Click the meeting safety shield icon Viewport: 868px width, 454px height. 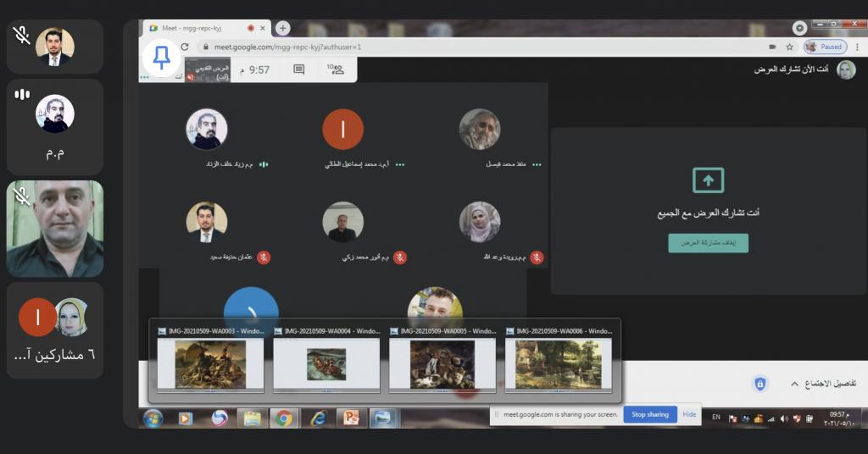[x=760, y=385]
